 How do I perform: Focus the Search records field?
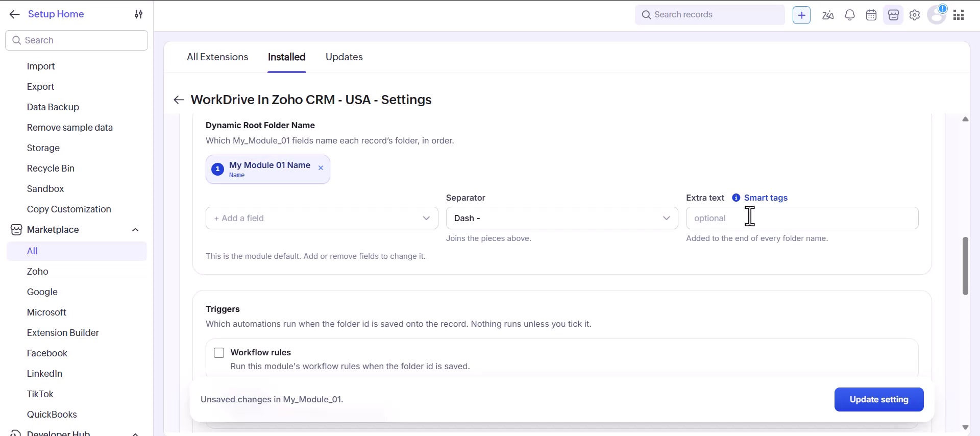tap(709, 15)
